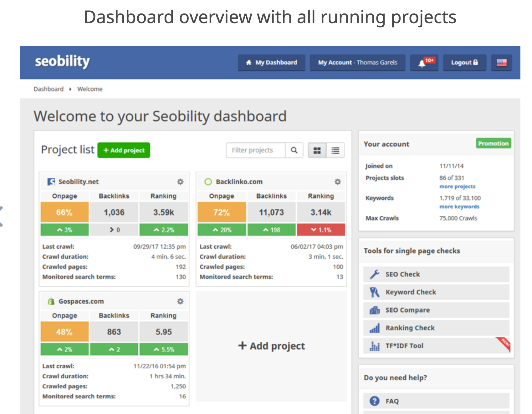The width and height of the screenshot is (532, 414).
Task: Click the search magnifier in project filter
Action: (294, 150)
